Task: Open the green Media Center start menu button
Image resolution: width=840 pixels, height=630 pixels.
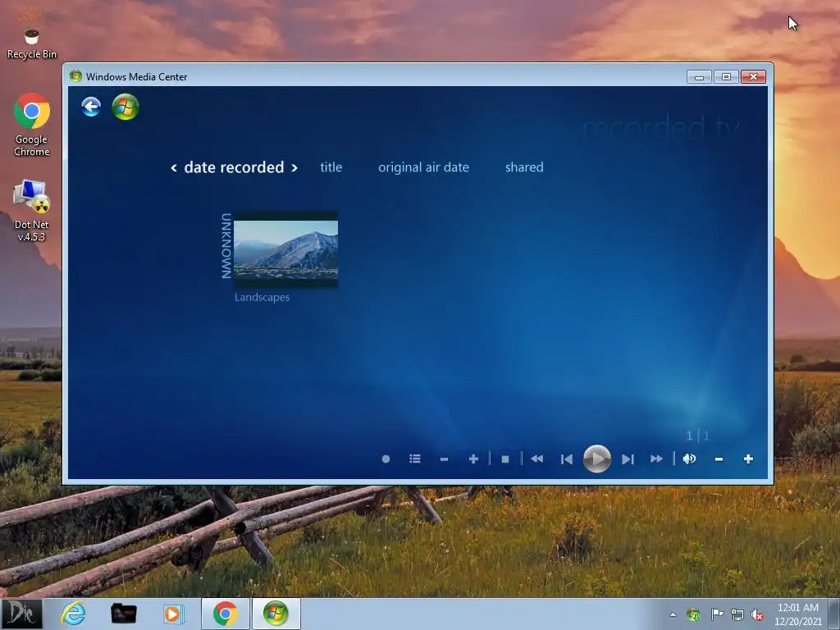Action: point(126,107)
